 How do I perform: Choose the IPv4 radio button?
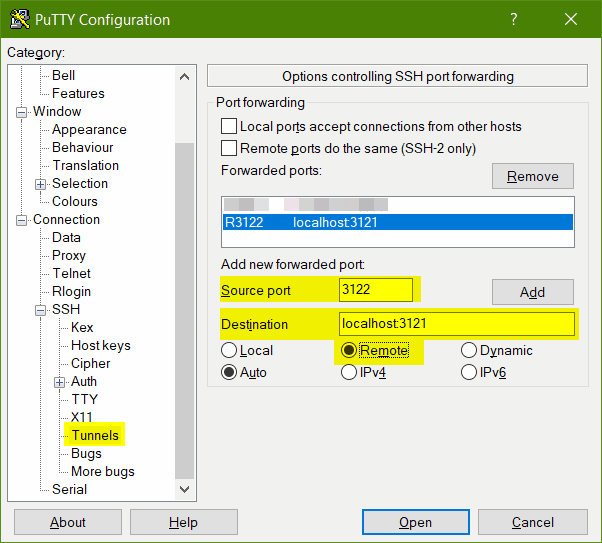click(x=349, y=372)
